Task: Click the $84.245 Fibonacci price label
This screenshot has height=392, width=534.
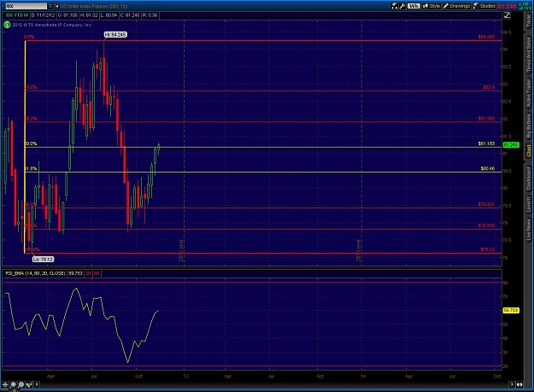Action: [486, 37]
